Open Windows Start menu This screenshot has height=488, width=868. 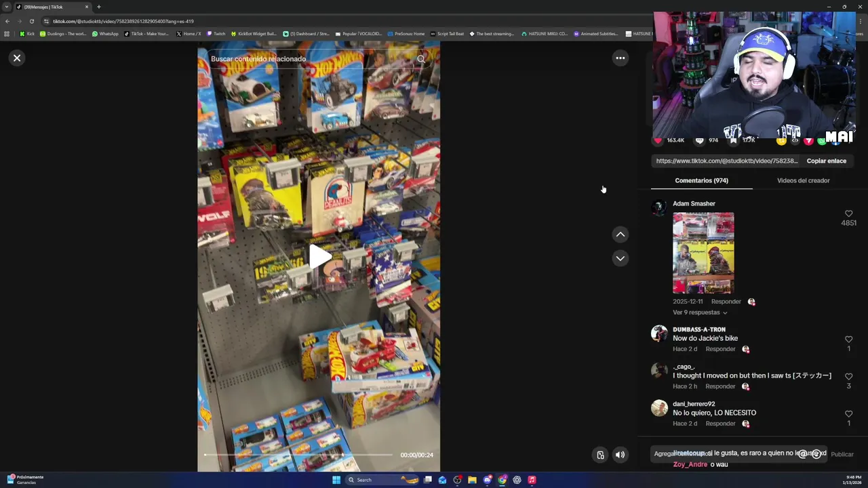[336, 480]
